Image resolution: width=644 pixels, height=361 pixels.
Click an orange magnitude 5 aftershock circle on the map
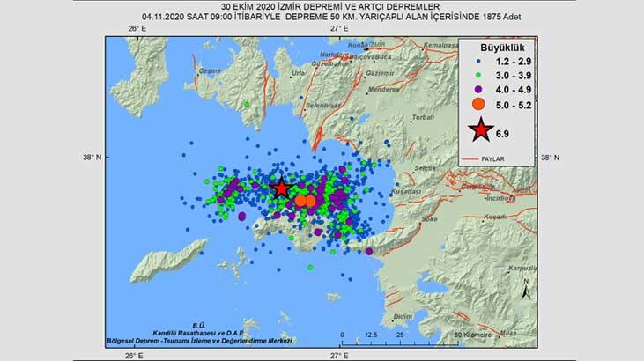pos(301,201)
